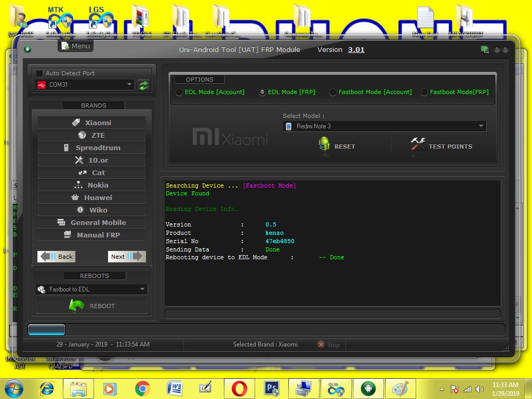Choose the Nokia brand
The width and height of the screenshot is (532, 399).
[x=91, y=185]
